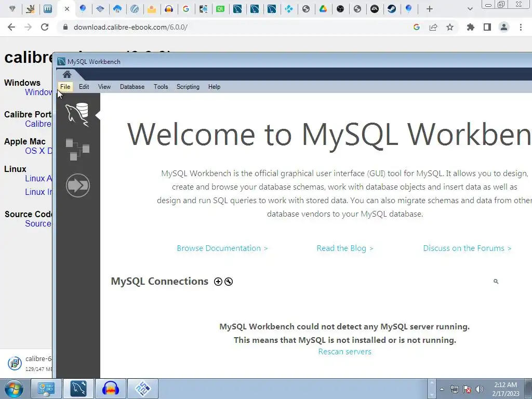This screenshot has width=532, height=399.
Task: Focus the Chrome address bar URL
Action: tap(130, 27)
